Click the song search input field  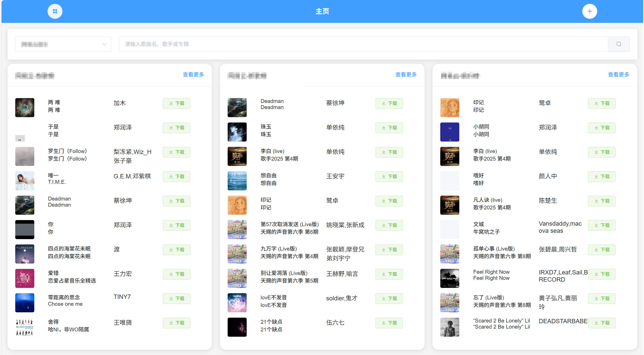coord(356,44)
